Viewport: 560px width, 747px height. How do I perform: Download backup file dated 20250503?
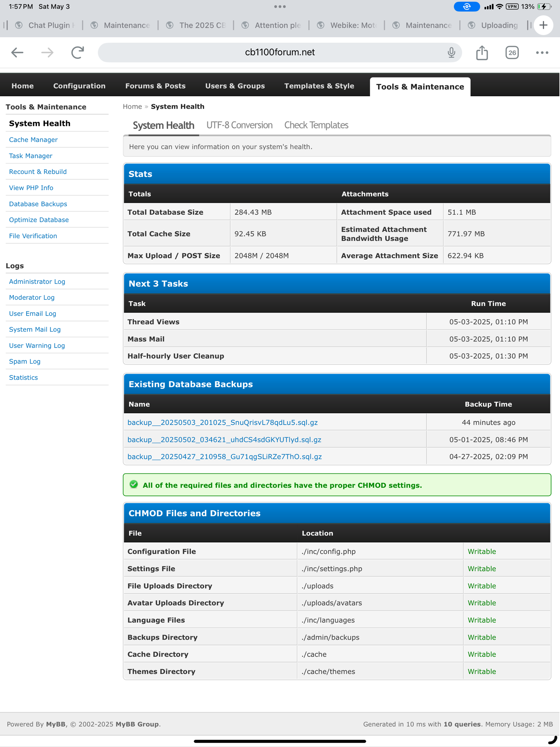(223, 422)
